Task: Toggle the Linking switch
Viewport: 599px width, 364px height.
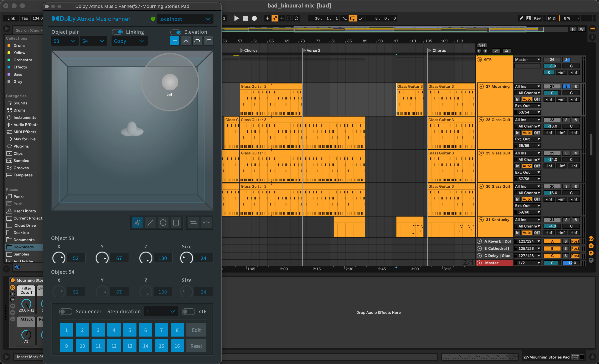Action: point(117,32)
